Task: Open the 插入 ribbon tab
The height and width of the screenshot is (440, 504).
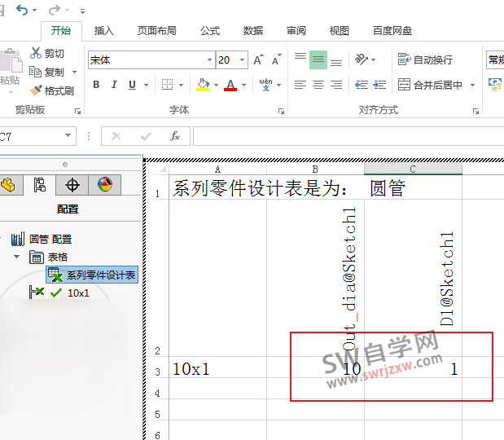Action: point(104,31)
